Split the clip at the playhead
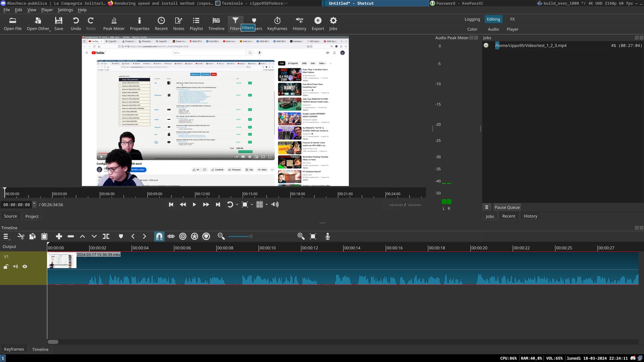Screen dimensions: 644x362 pos(106,236)
